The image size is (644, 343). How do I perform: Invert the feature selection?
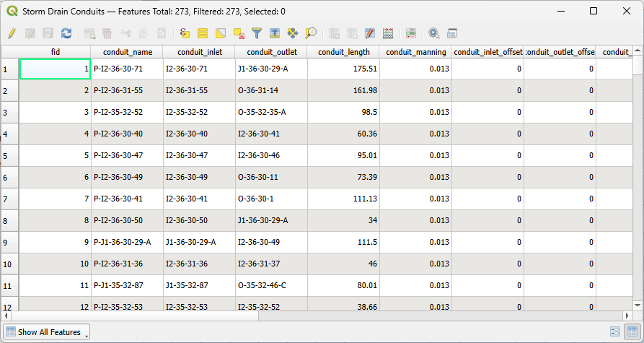coord(221,33)
